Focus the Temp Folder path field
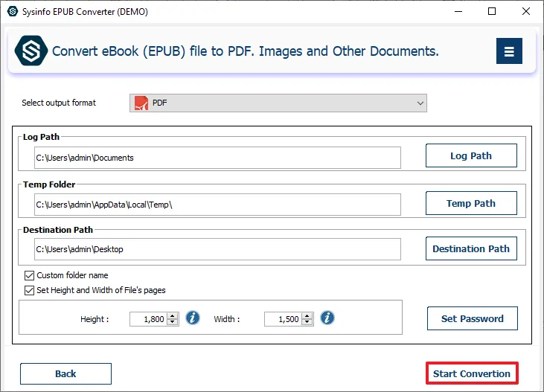The width and height of the screenshot is (544, 392). point(217,205)
